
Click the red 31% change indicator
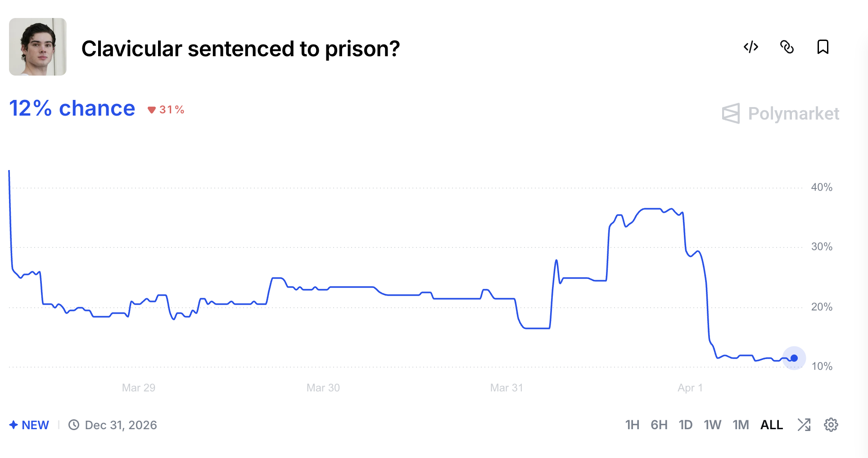point(166,110)
